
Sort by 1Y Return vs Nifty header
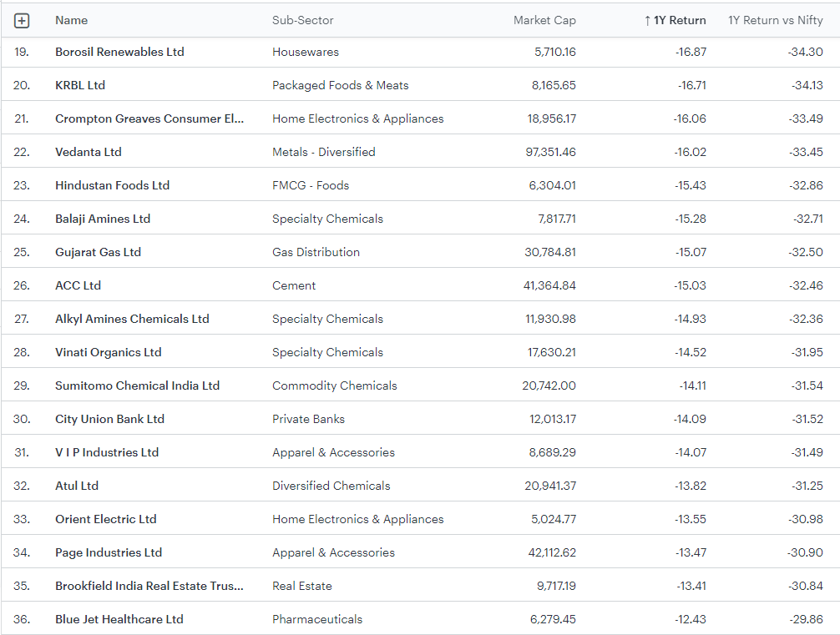point(775,20)
